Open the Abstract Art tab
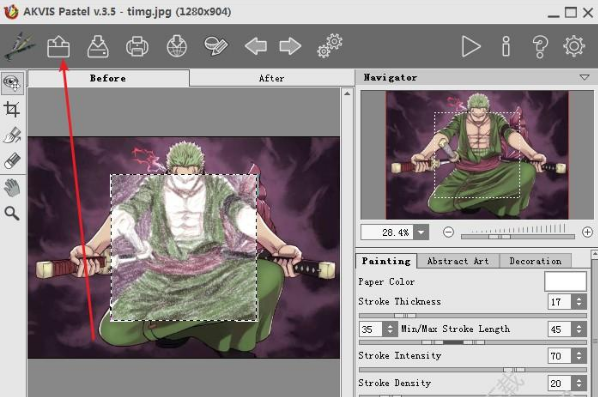 click(458, 261)
